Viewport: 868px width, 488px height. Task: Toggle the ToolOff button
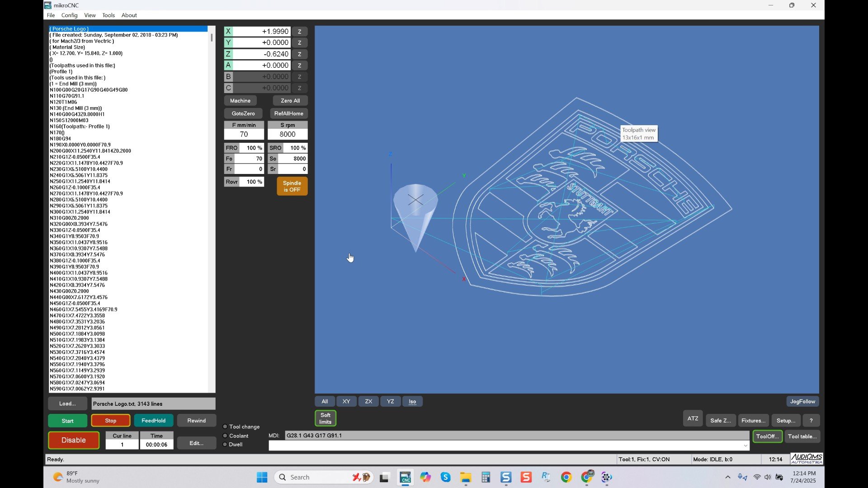(x=767, y=436)
